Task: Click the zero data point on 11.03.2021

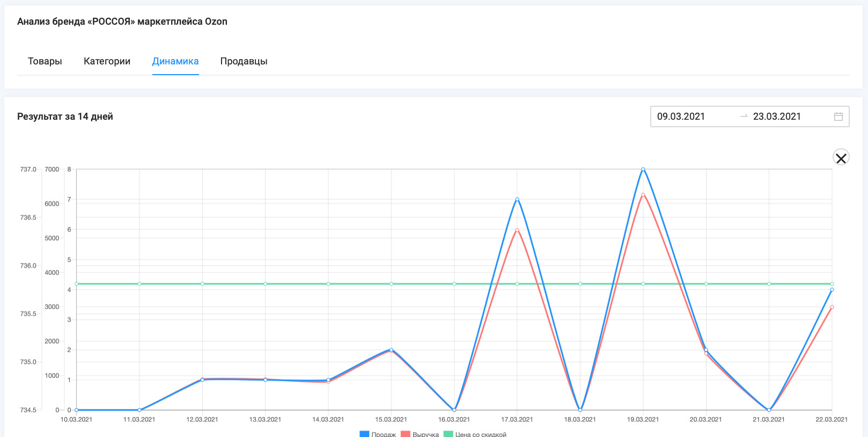Action: coord(139,410)
